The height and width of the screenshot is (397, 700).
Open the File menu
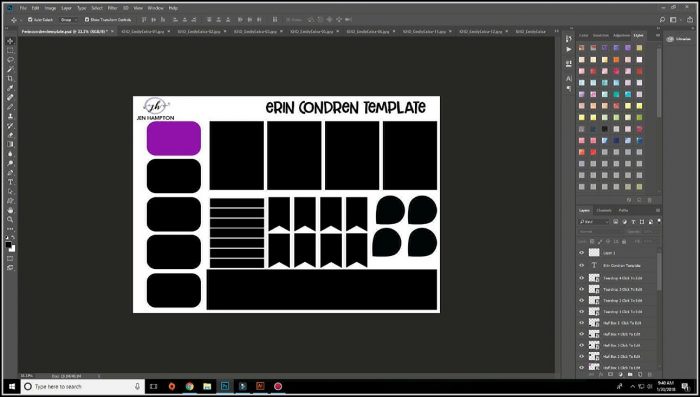click(x=23, y=8)
